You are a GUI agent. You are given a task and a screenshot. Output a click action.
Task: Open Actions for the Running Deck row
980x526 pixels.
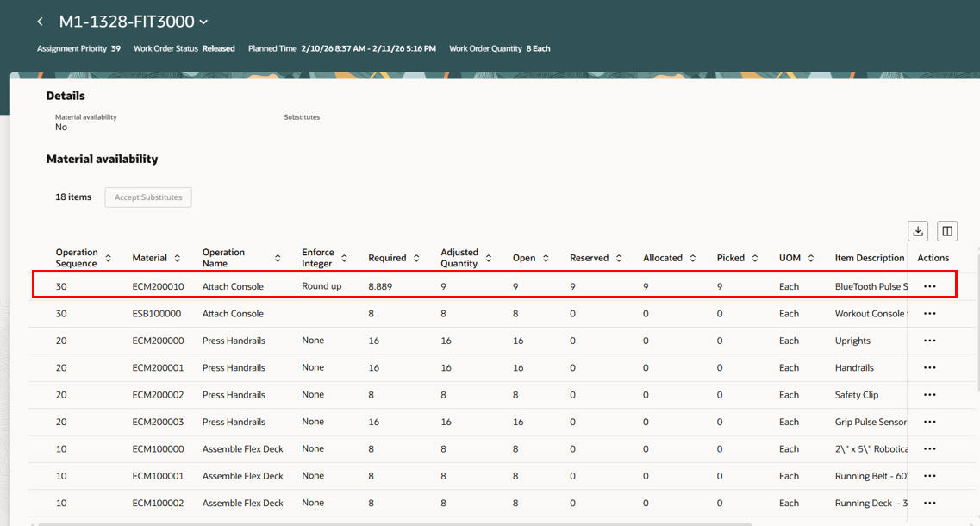pyautogui.click(x=928, y=503)
